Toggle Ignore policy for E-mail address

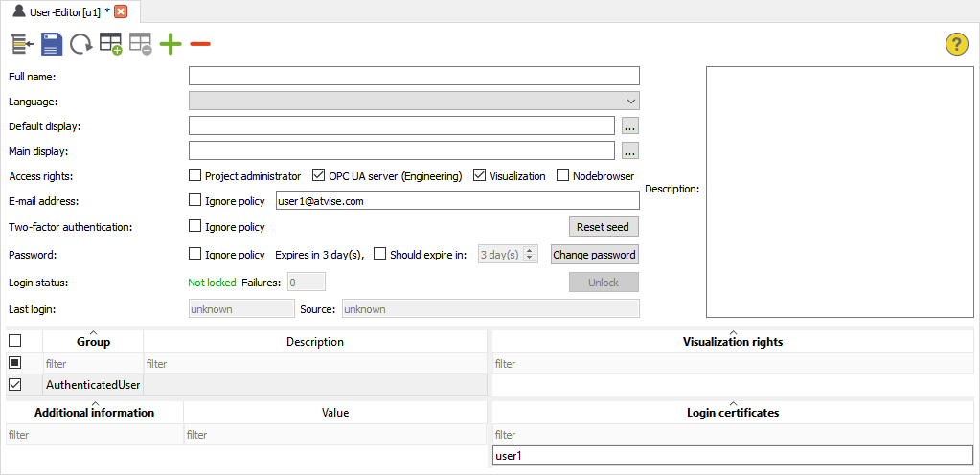[194, 200]
